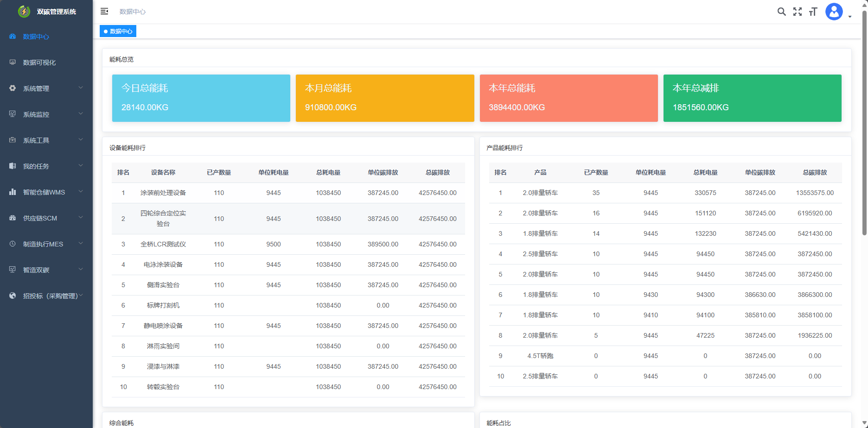Click the 双碳管理系统 title text
The height and width of the screenshot is (428, 868).
(57, 12)
